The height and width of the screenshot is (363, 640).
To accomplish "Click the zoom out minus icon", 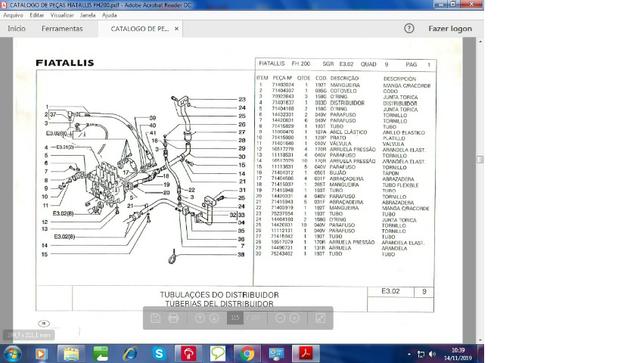I will click(x=280, y=318).
